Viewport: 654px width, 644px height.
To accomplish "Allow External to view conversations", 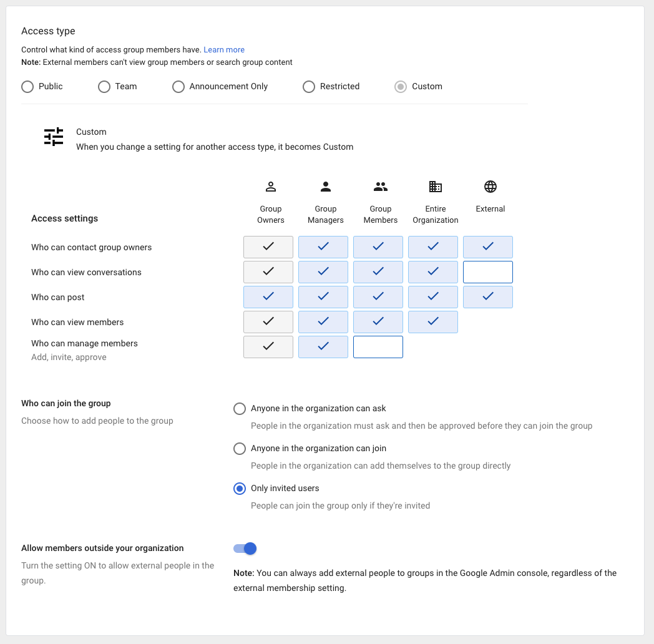I will pyautogui.click(x=488, y=272).
